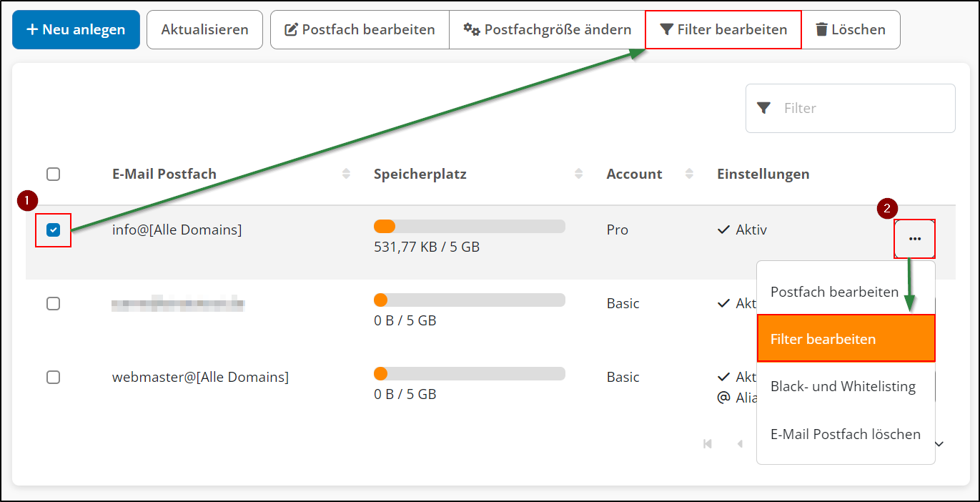The height and width of the screenshot is (502, 980).
Task: Click Filter bearbeiten in the top toolbar
Action: point(723,30)
